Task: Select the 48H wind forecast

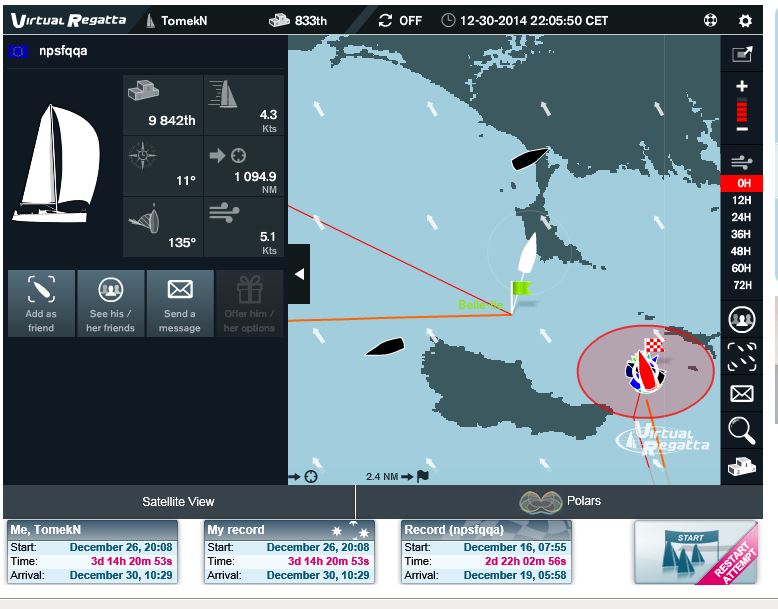Action: pos(742,251)
